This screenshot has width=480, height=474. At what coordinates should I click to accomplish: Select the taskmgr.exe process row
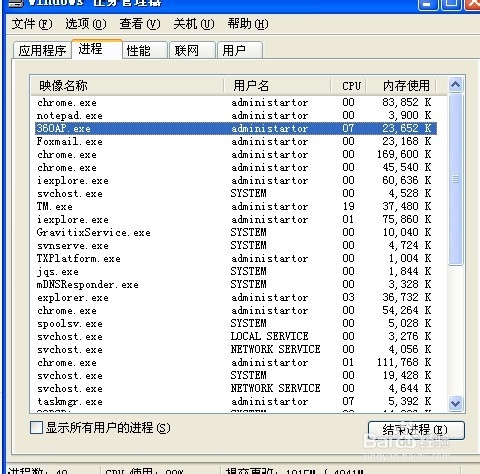coord(236,401)
